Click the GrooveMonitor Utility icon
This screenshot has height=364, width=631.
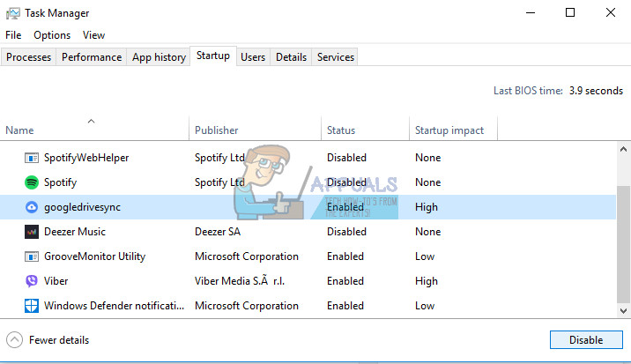(x=31, y=256)
